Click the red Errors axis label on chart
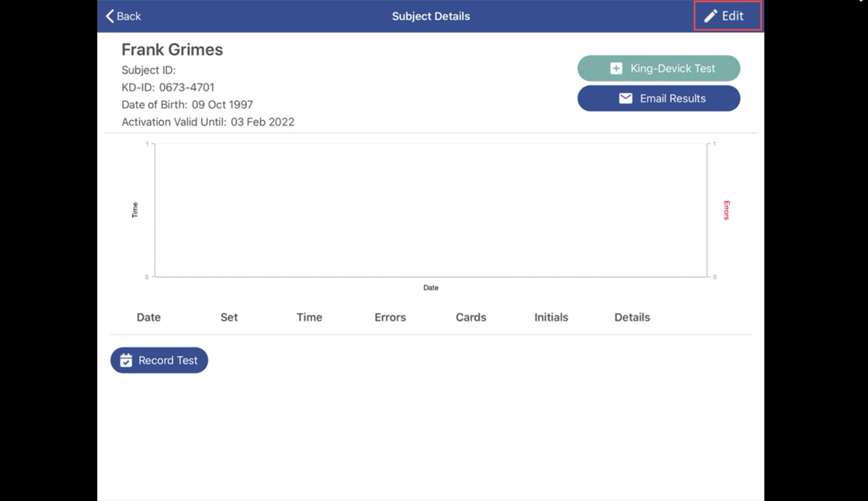The image size is (868, 501). (726, 210)
